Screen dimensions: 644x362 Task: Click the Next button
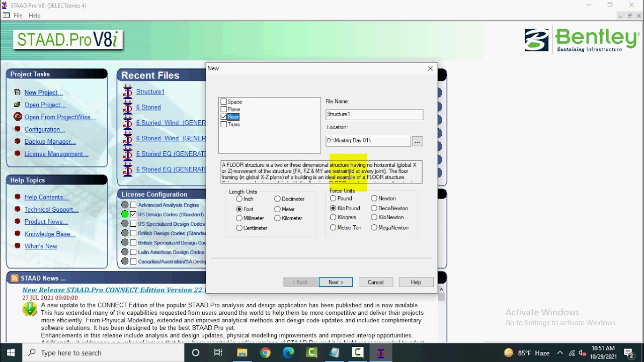click(x=336, y=282)
